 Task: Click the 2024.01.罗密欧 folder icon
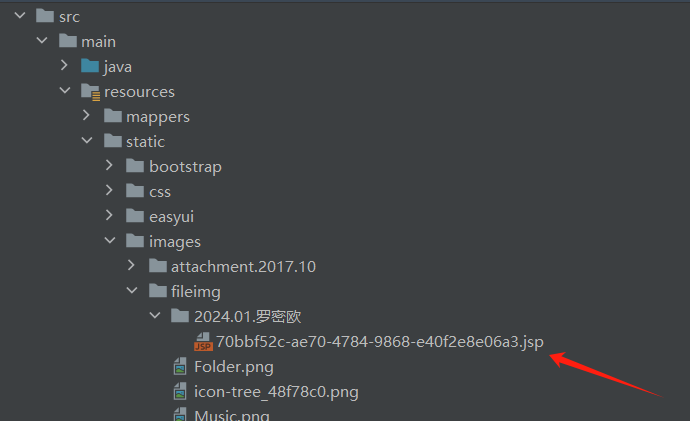pos(180,315)
